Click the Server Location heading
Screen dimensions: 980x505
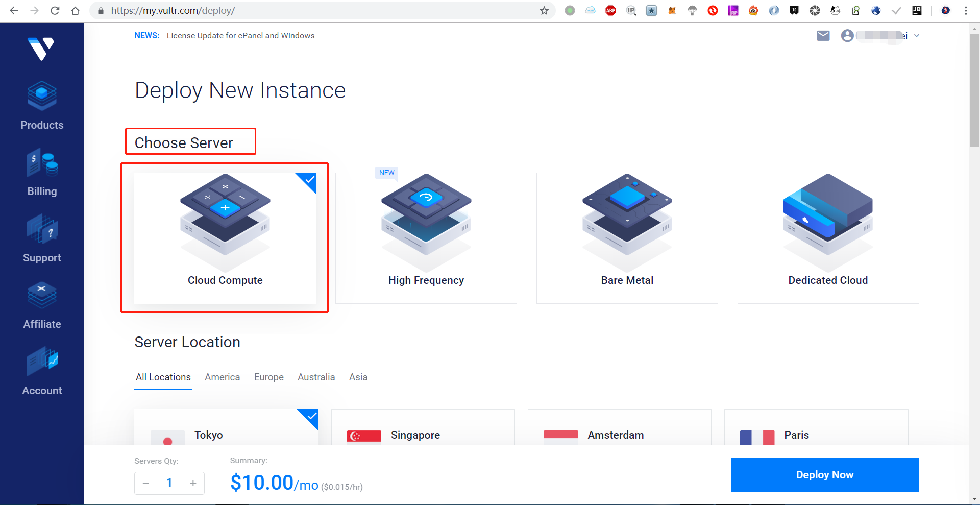point(187,342)
